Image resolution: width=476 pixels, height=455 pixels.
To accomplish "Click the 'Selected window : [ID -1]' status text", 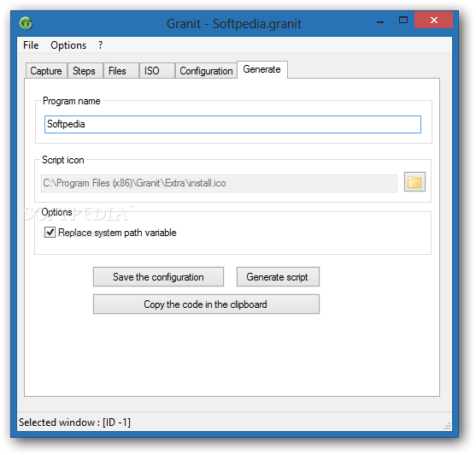I will (x=74, y=422).
